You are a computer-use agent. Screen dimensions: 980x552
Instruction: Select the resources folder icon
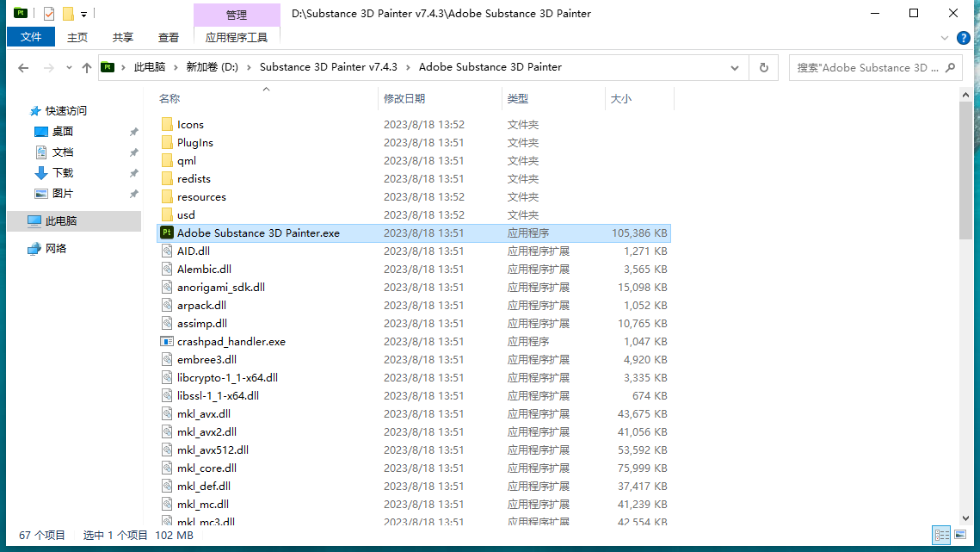pyautogui.click(x=167, y=196)
